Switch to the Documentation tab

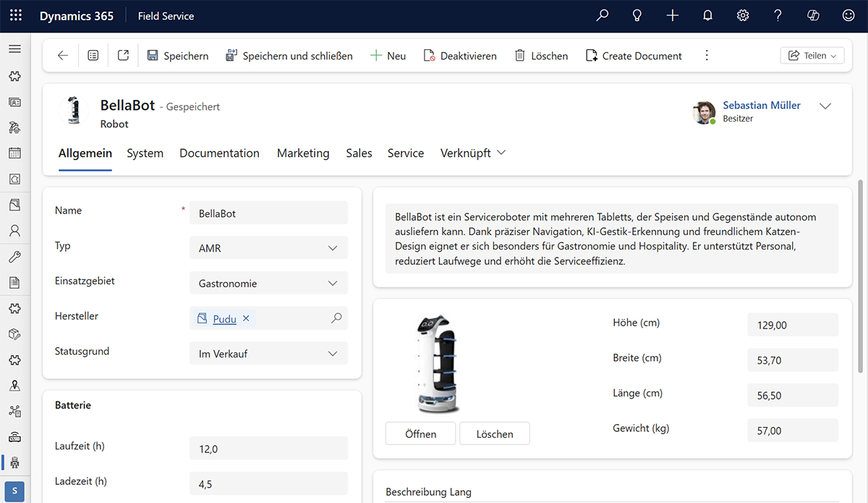(x=219, y=153)
